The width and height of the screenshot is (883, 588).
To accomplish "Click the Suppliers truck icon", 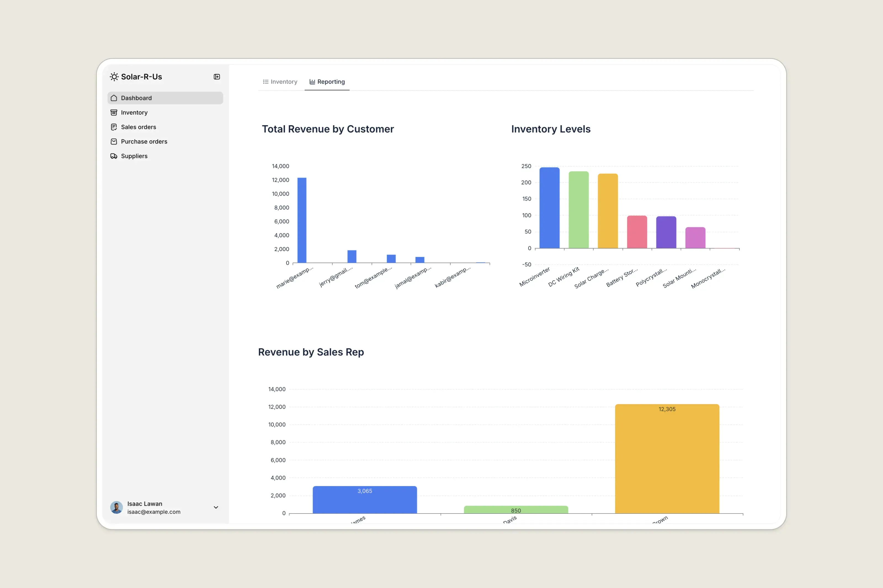I will point(114,156).
